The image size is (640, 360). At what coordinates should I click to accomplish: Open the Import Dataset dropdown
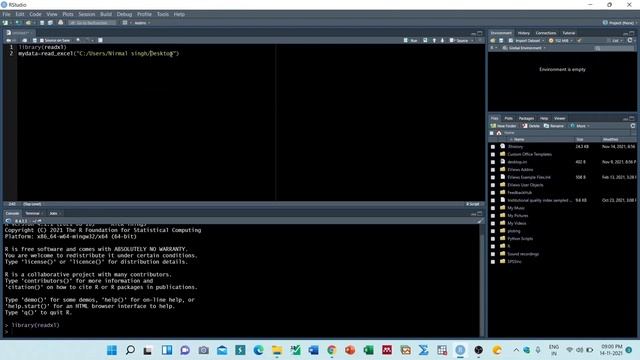(527, 40)
